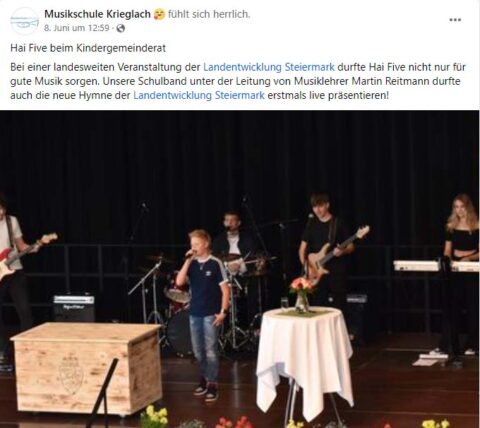Open the Musikschule Krieglach profile picture
This screenshot has height=428, width=480.
point(24,21)
